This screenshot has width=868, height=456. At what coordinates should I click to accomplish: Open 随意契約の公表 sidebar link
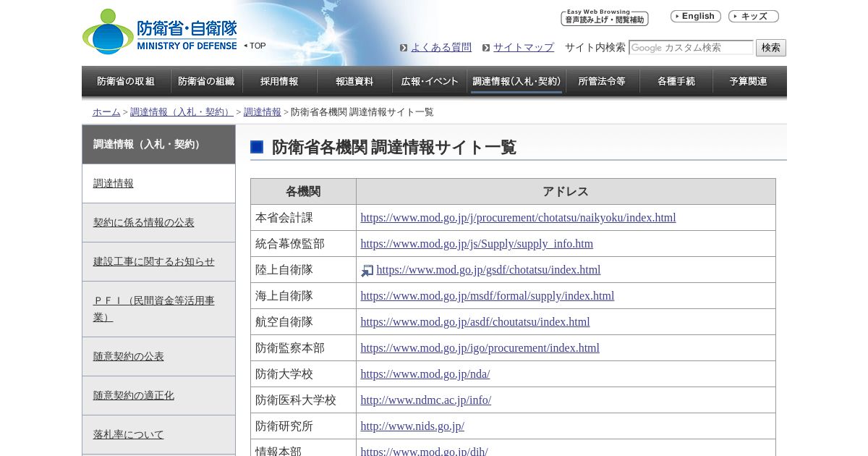(x=129, y=356)
